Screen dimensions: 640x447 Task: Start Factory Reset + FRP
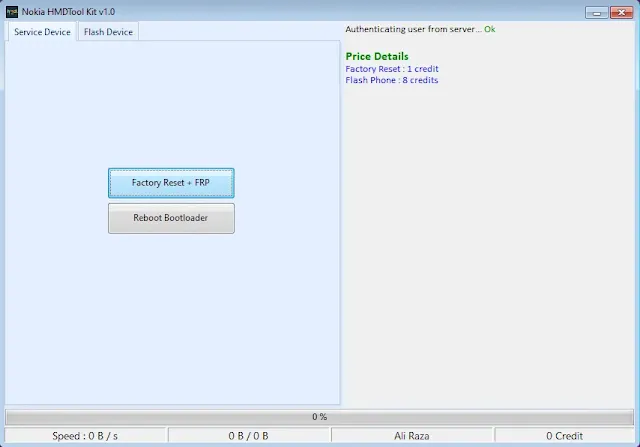pyautogui.click(x=171, y=183)
